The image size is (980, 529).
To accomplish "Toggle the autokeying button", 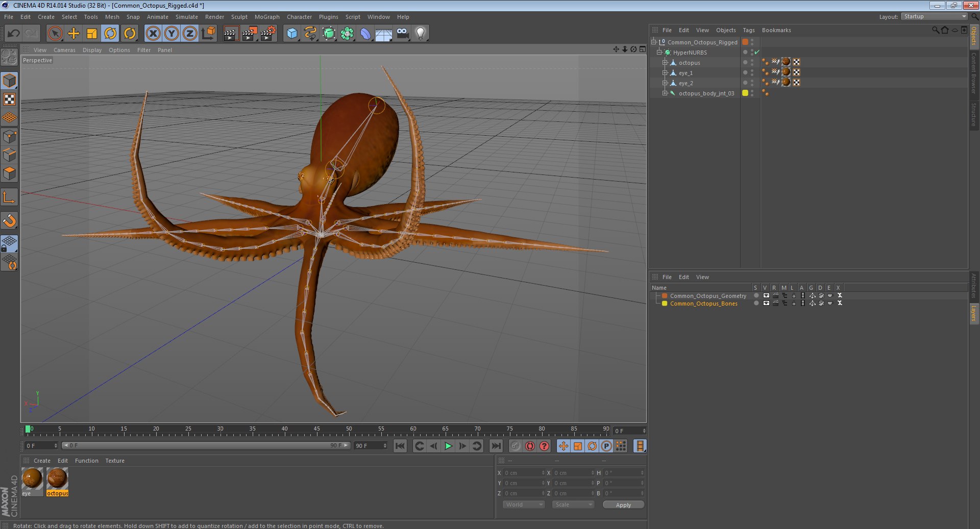I will [x=530, y=446].
